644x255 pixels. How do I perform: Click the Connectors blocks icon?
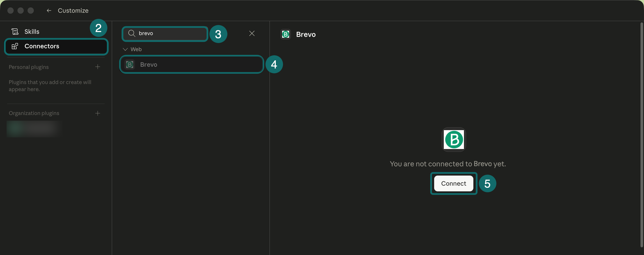15,46
